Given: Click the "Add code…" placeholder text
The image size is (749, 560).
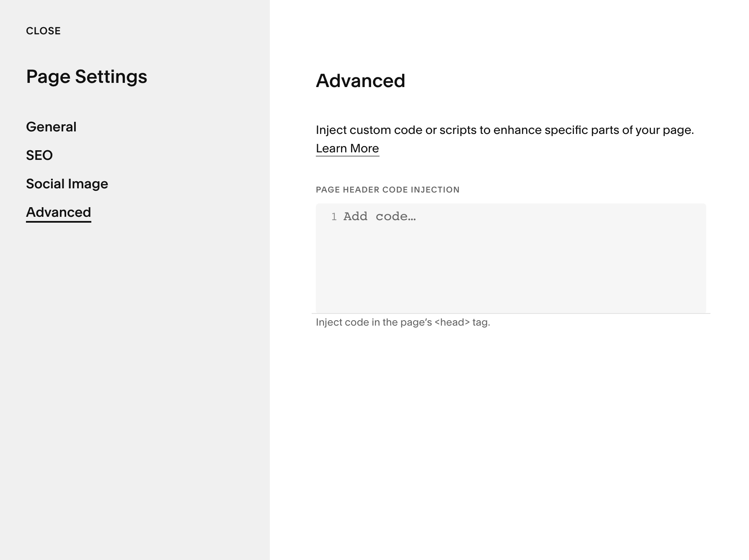Looking at the screenshot, I should point(380,216).
